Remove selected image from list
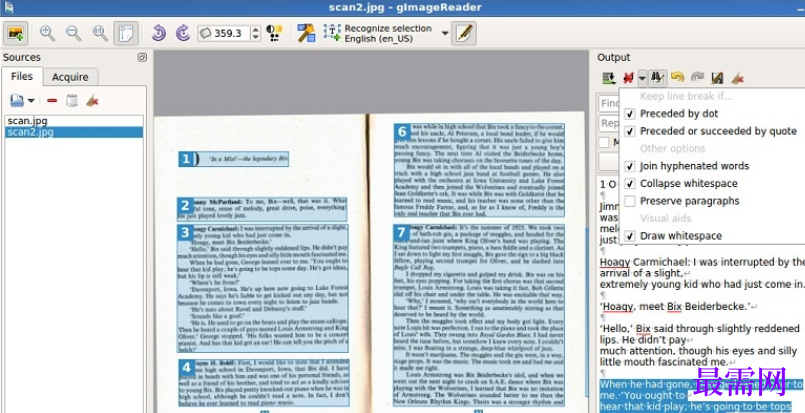The width and height of the screenshot is (805, 413). [x=52, y=101]
